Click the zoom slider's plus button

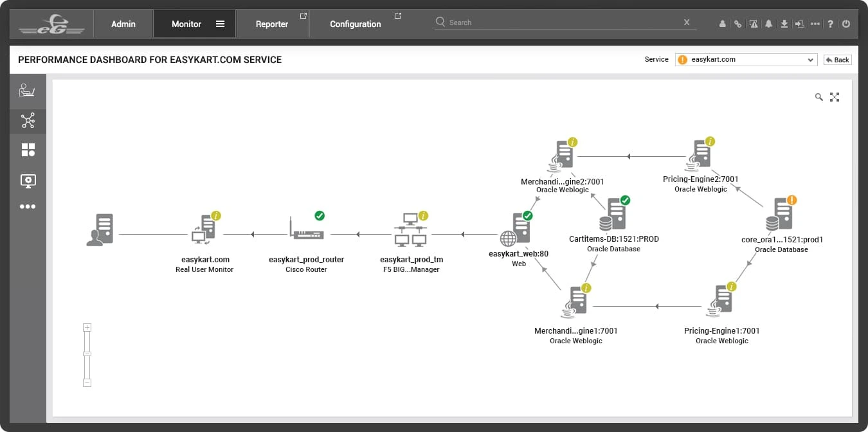pyautogui.click(x=87, y=327)
